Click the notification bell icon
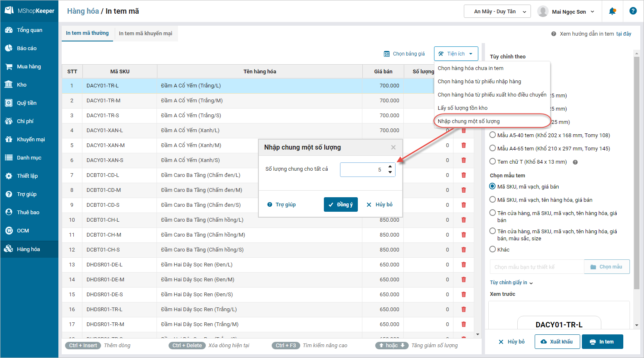Viewport: 644px width, 358px height. [612, 11]
